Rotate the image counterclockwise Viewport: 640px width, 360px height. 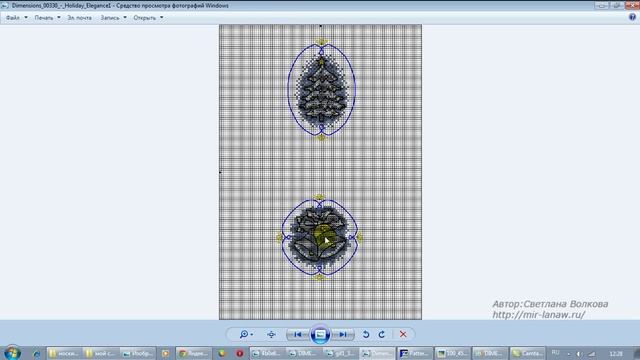coord(366,335)
